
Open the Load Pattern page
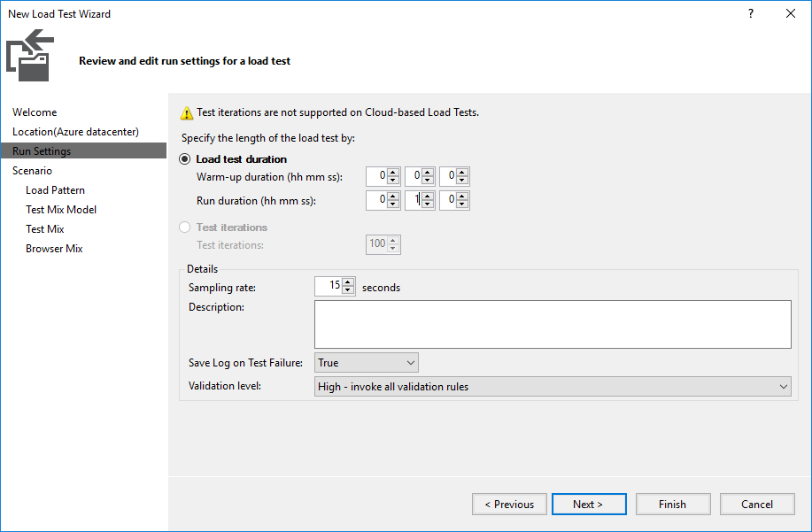click(56, 190)
